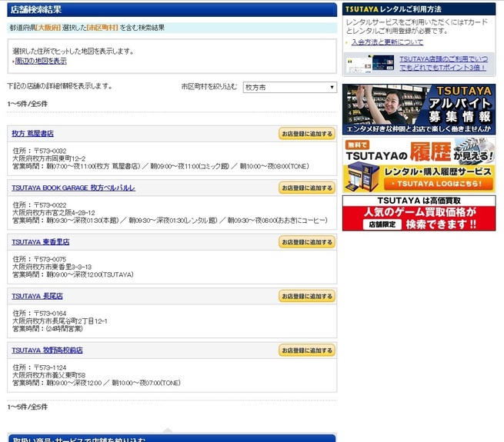The image size is (504, 442).
Task: Select postal code 〒573-0032 text
Action: [x=50, y=151]
